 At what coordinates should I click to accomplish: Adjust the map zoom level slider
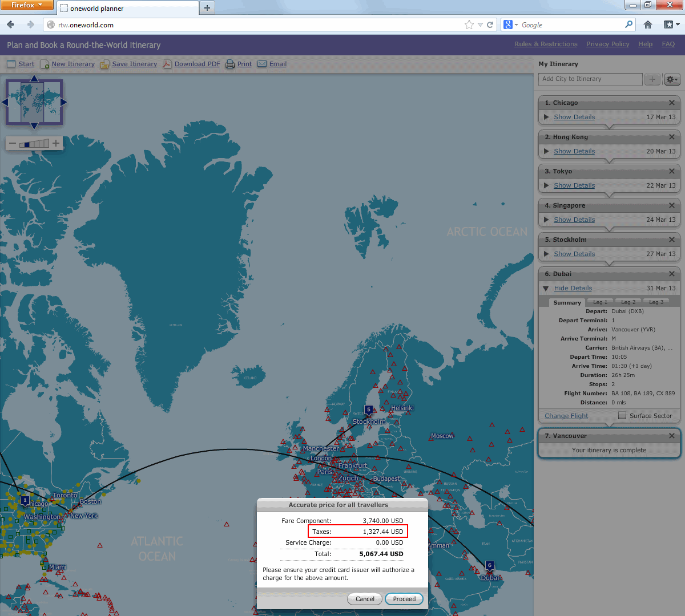(x=34, y=144)
